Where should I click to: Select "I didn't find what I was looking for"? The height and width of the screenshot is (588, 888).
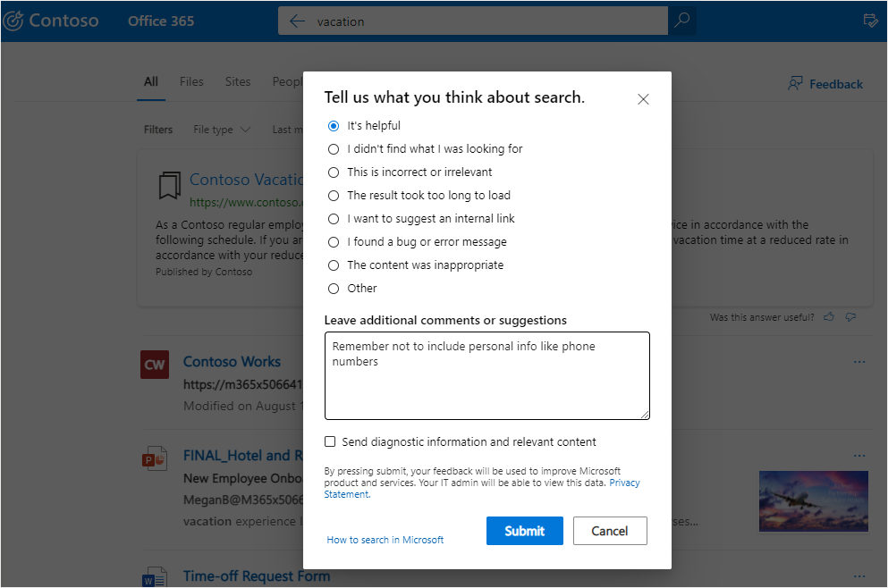[334, 149]
